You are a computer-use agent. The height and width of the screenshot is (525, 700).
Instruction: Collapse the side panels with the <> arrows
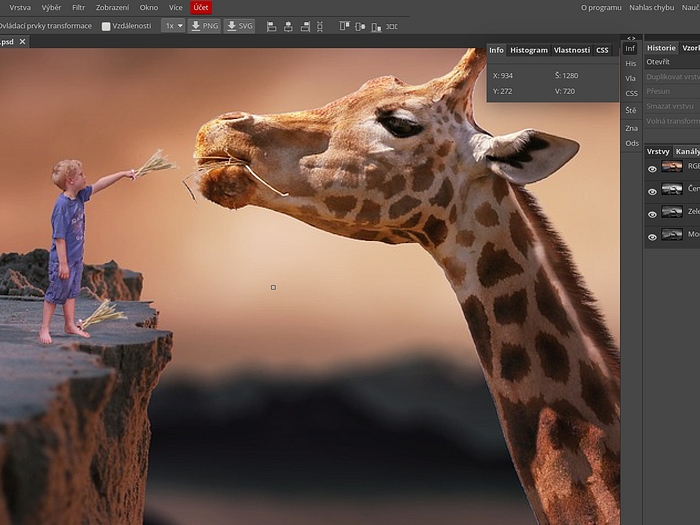631,39
